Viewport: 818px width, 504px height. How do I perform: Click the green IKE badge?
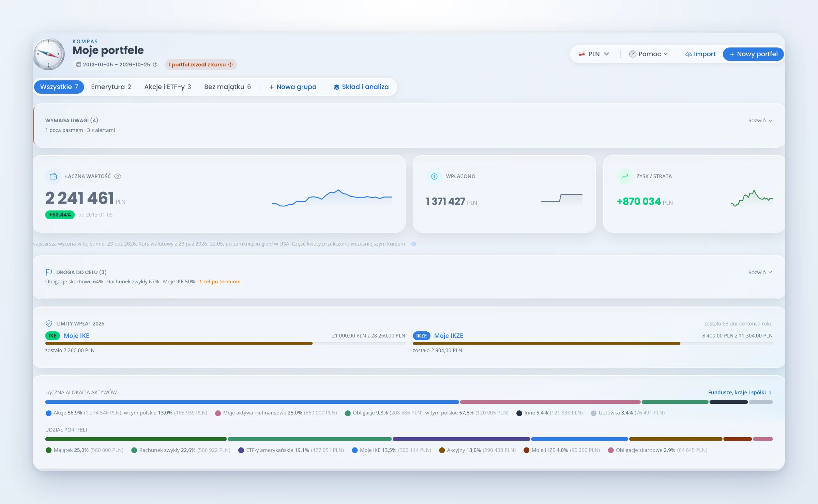coord(52,336)
